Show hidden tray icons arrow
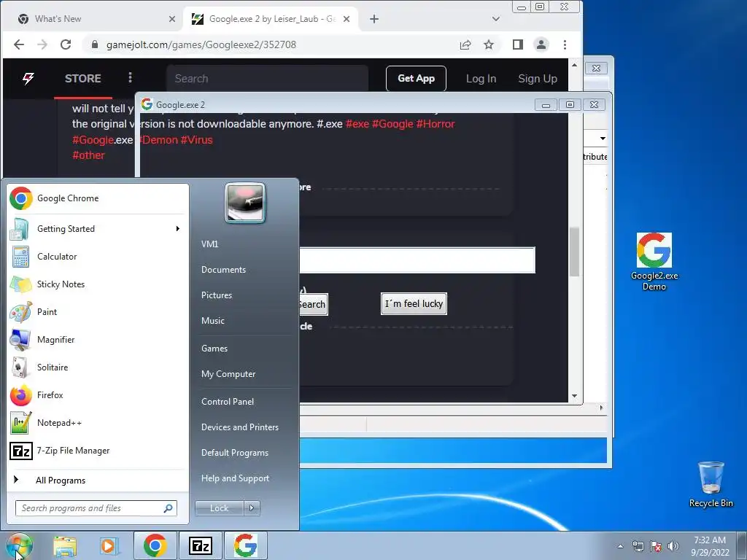 [x=620, y=546]
